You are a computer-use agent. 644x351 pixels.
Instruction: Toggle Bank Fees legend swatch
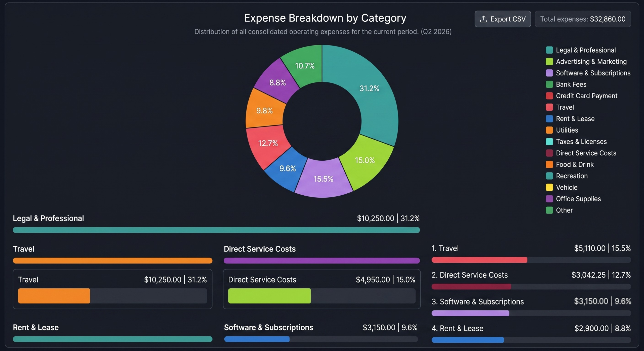pos(549,84)
